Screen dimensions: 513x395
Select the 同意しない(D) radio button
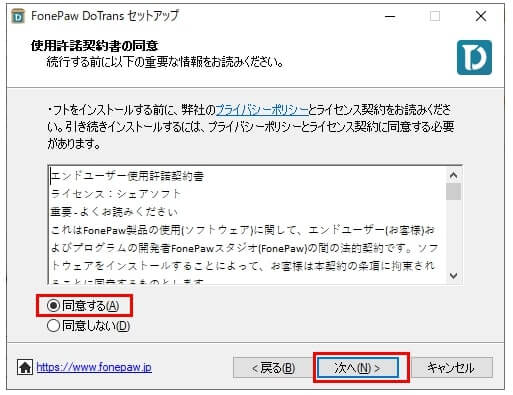53,325
